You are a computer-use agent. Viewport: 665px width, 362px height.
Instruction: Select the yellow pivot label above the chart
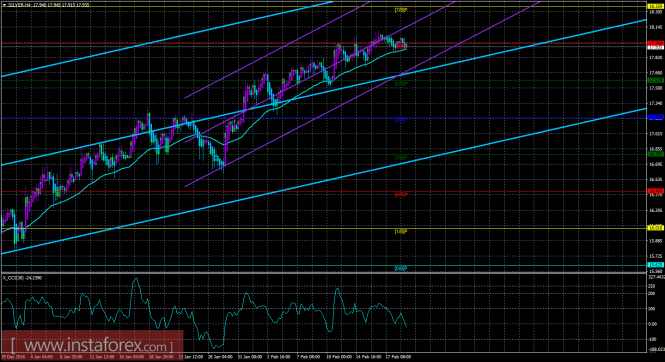400,10
